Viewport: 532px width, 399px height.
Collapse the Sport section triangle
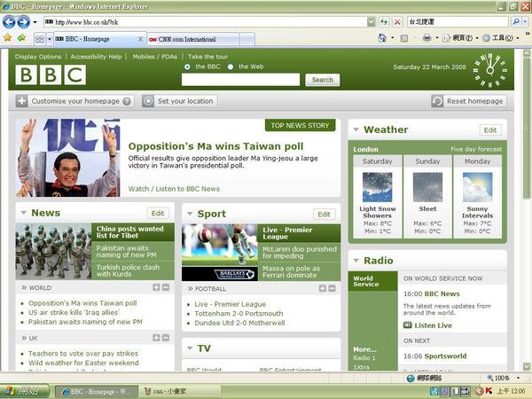tap(190, 214)
